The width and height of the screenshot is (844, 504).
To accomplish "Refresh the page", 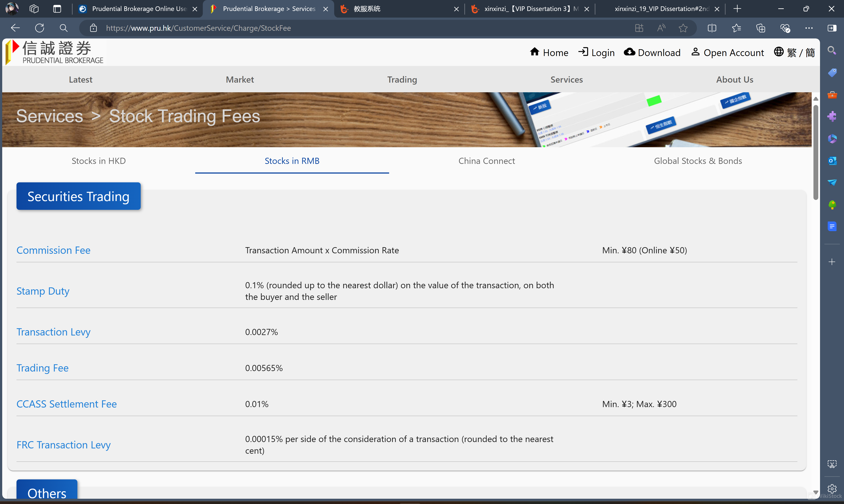I will coord(39,28).
